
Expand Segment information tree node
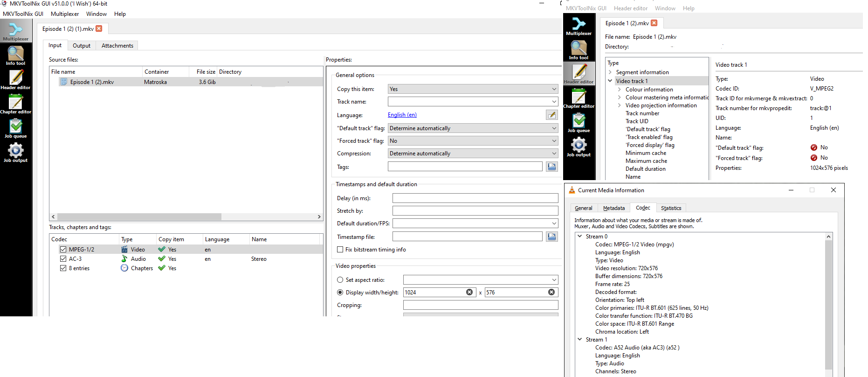pos(610,72)
